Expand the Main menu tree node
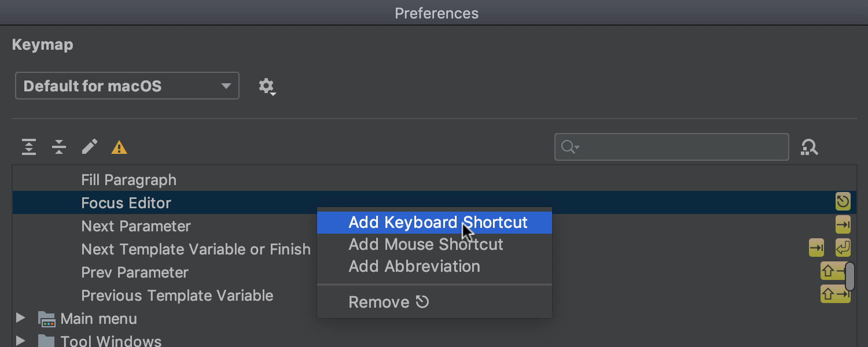The width and height of the screenshot is (868, 347). (21, 318)
